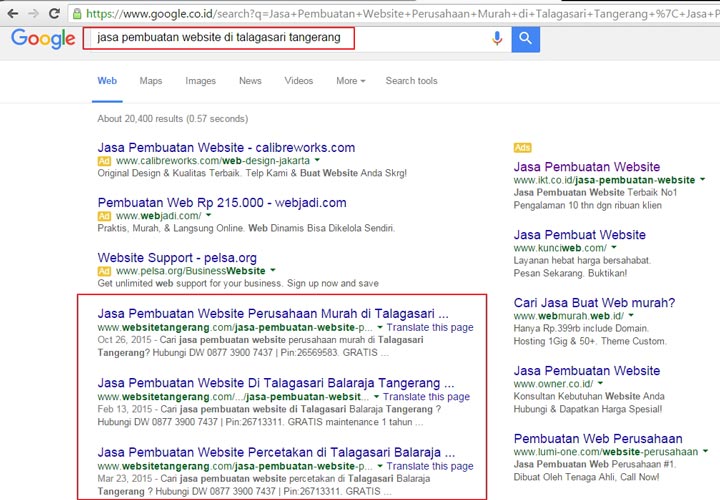Click Translate this page for Percetakan result
Screen dimensions: 720x500
(430, 466)
